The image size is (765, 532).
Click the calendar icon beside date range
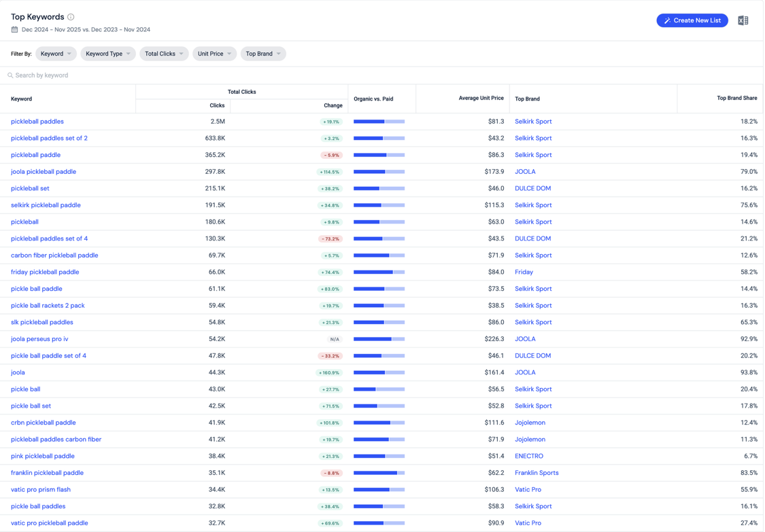point(15,30)
